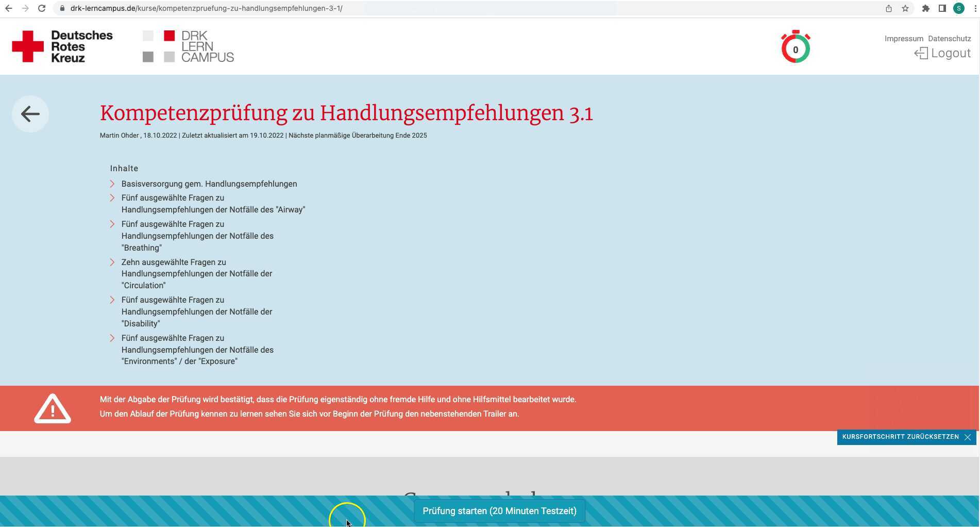Start the exam with 20 minutes
The image size is (980, 527).
tap(499, 511)
